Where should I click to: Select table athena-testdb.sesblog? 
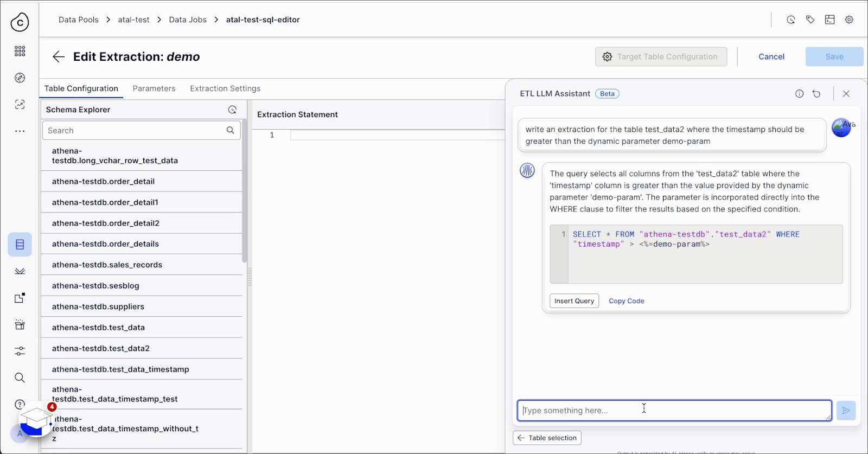click(141, 286)
